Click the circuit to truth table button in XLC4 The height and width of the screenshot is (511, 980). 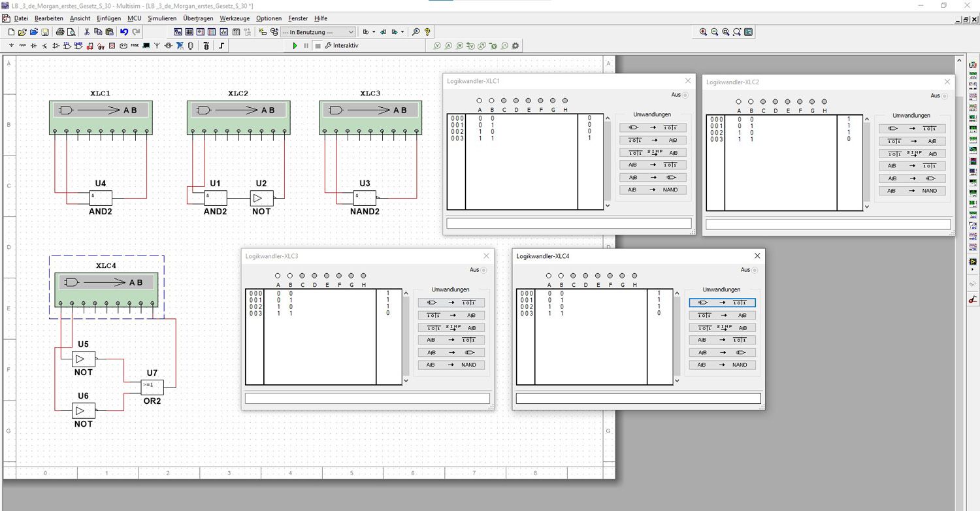click(722, 303)
